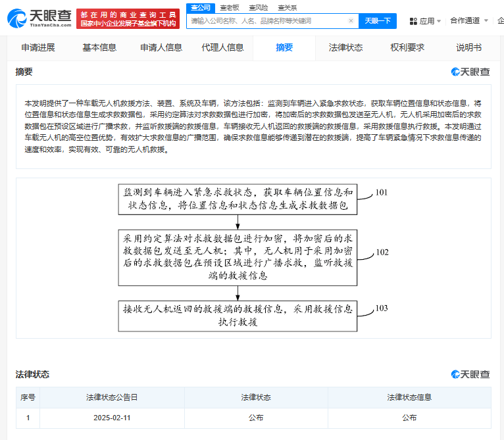Click the 序号 column header
The height and width of the screenshot is (440, 504).
[28, 397]
